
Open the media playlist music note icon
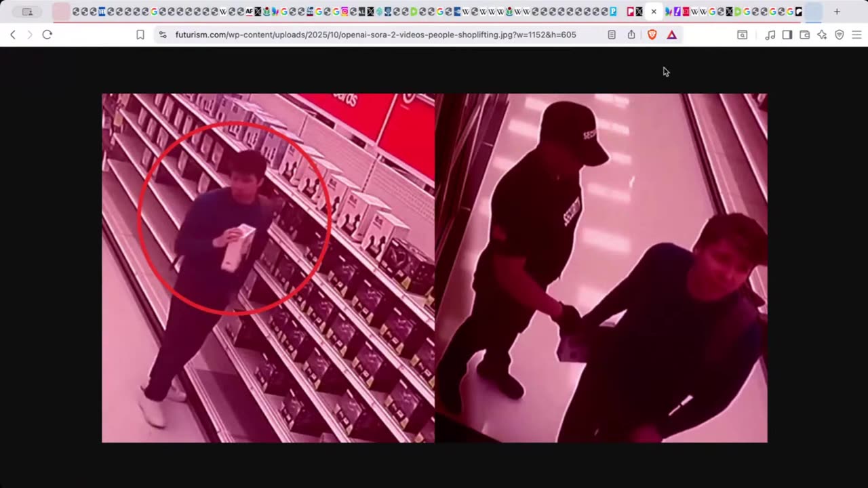tap(770, 35)
